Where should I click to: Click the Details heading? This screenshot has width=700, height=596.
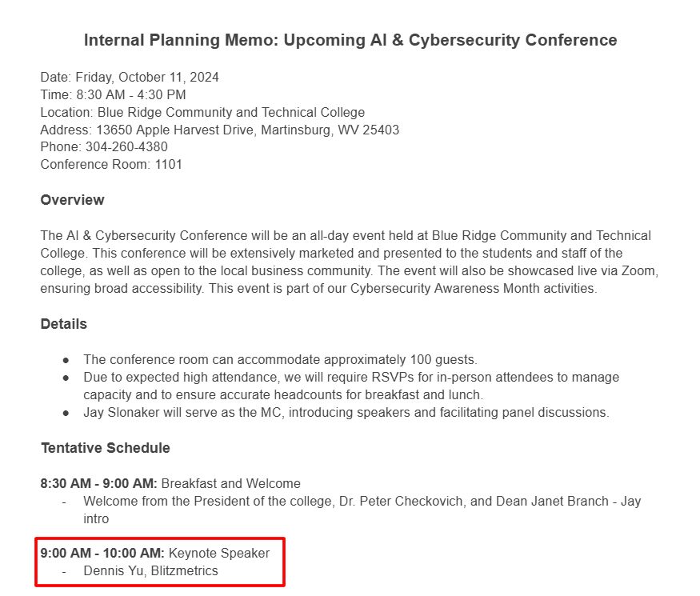point(64,324)
